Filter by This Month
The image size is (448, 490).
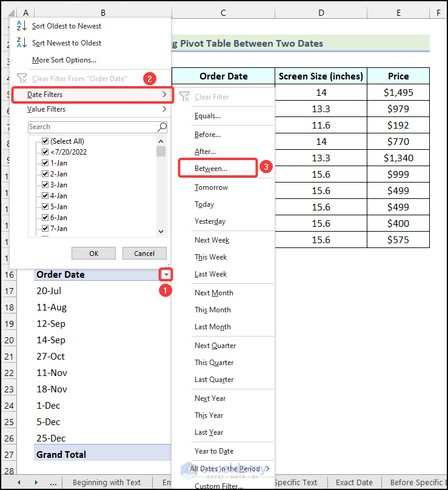[212, 310]
